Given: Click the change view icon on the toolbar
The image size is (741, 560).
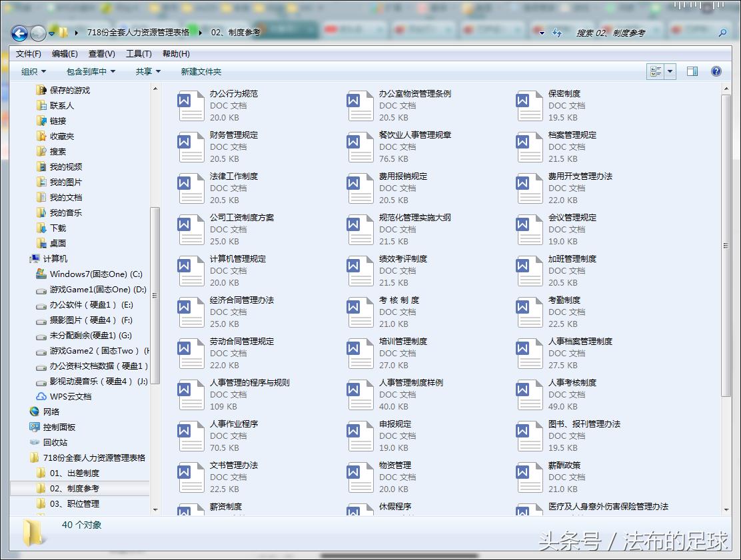Looking at the screenshot, I should click(x=656, y=71).
